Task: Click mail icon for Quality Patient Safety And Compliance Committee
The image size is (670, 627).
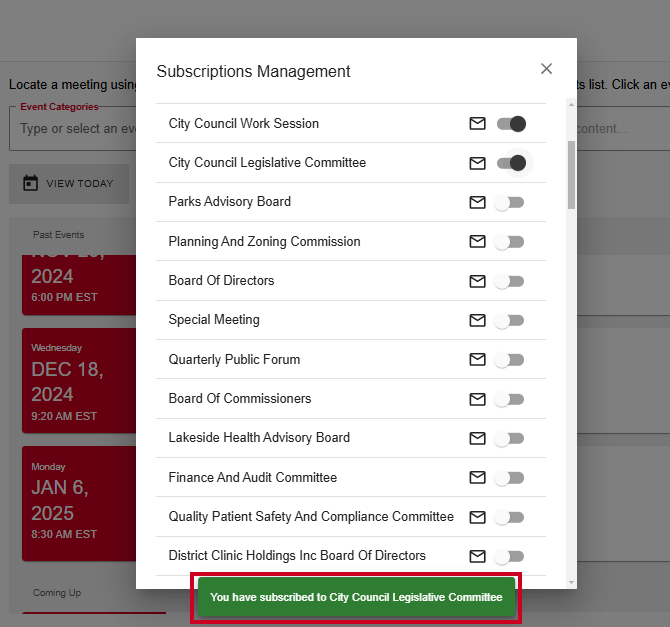Action: [x=477, y=517]
